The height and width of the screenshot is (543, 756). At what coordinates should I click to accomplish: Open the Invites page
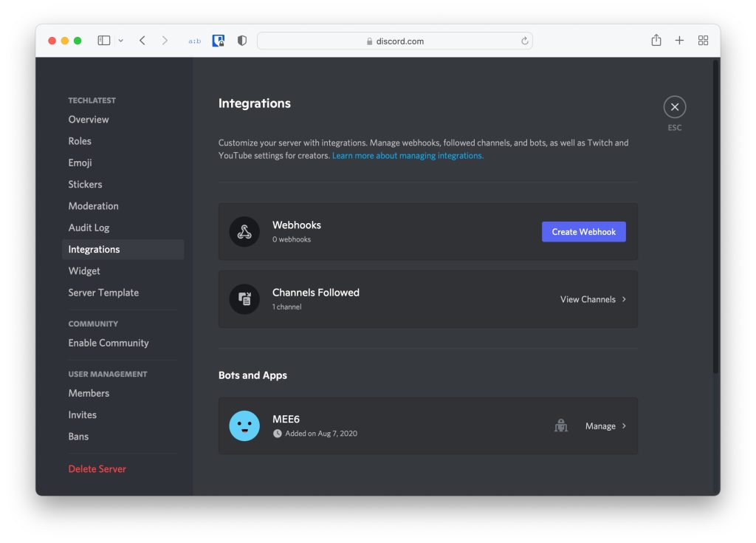(x=123, y=415)
